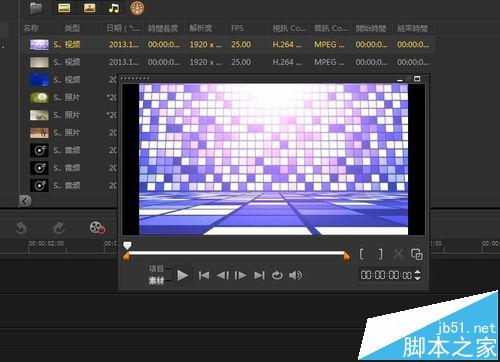Step back one frame in the preview
The width and height of the screenshot is (500, 362).
[223, 275]
